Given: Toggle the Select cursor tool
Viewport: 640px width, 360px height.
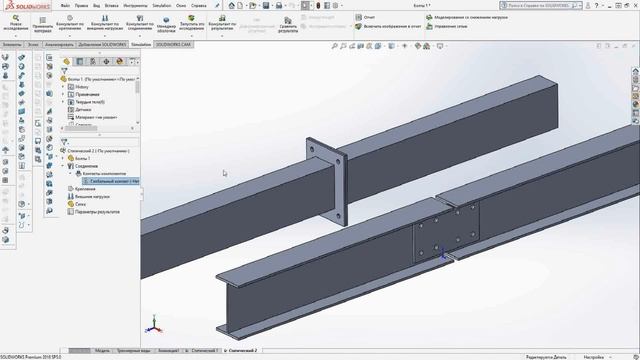Looking at the screenshot, I should 305,6.
